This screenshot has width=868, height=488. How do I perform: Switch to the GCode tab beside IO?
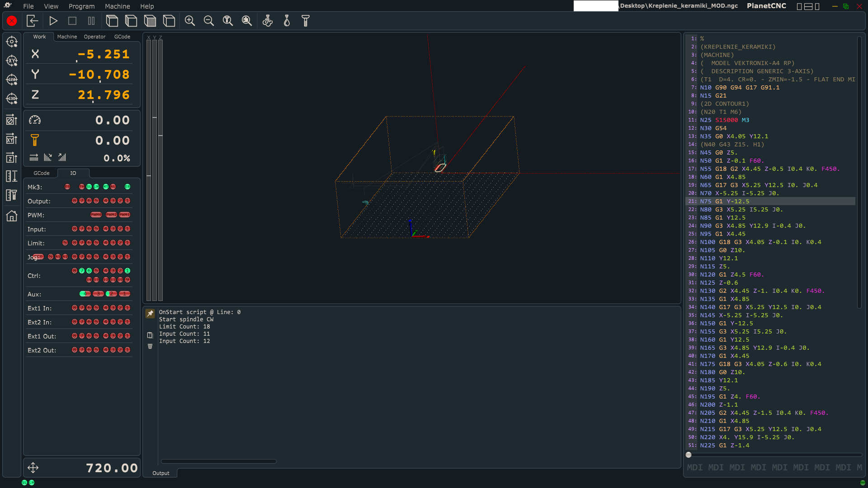(x=42, y=173)
